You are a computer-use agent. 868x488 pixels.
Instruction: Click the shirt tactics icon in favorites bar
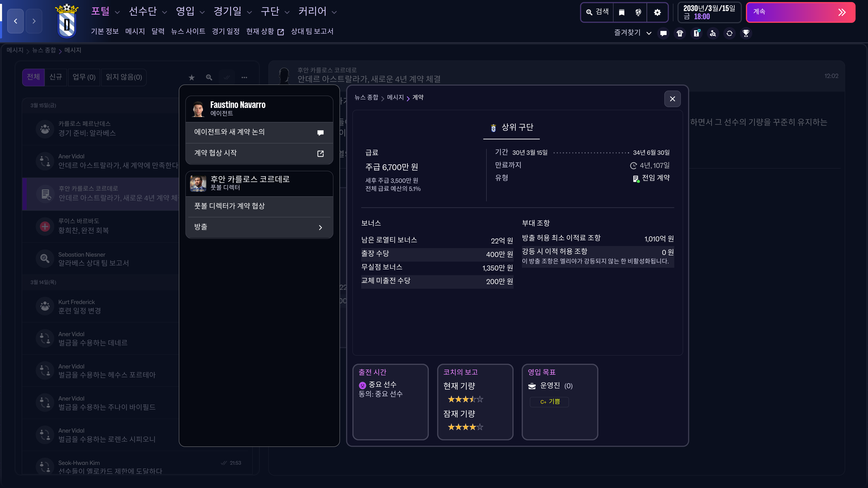point(680,33)
